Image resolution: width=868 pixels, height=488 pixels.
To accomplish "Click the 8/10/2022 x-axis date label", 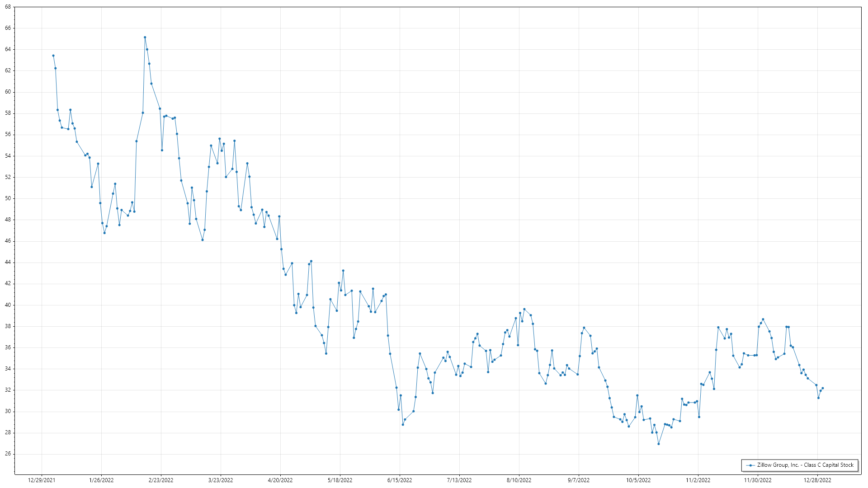I will (519, 480).
